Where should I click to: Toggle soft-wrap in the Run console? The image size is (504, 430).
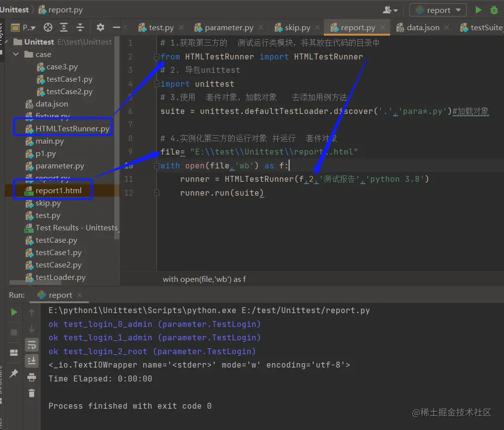pyautogui.click(x=32, y=345)
